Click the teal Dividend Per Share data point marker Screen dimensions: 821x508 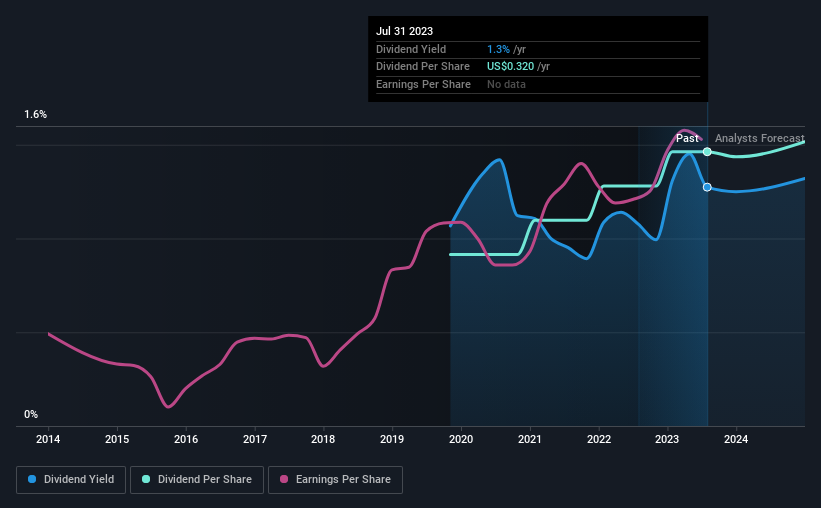pos(707,152)
